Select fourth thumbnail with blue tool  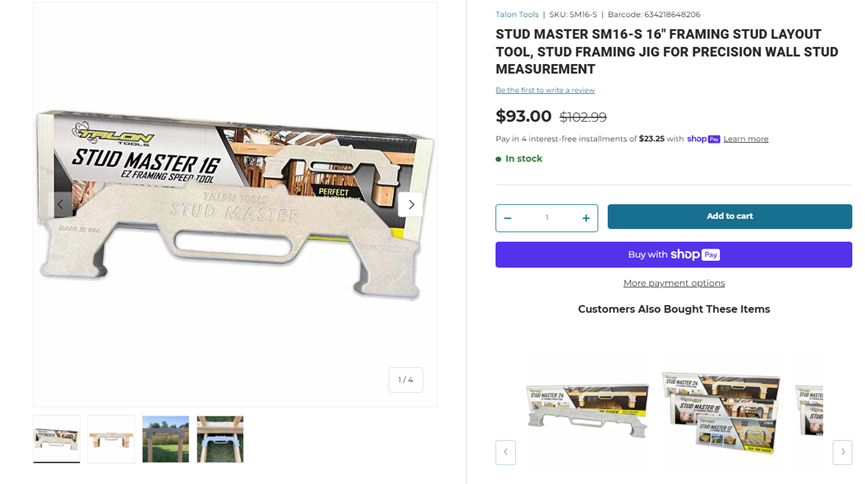point(220,439)
